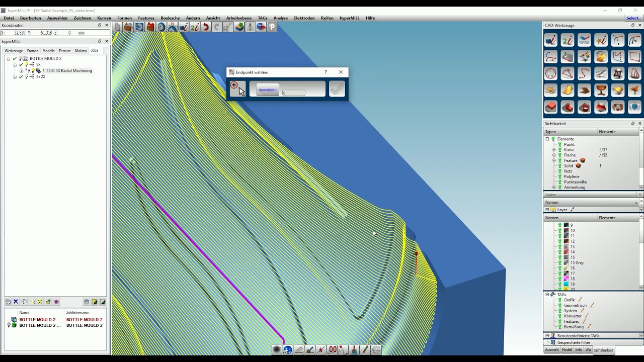
Task: Toggle the light bulb for 5X job group
Action: pyautogui.click(x=27, y=65)
